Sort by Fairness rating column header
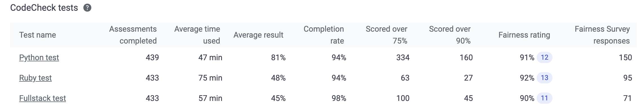 tap(524, 35)
